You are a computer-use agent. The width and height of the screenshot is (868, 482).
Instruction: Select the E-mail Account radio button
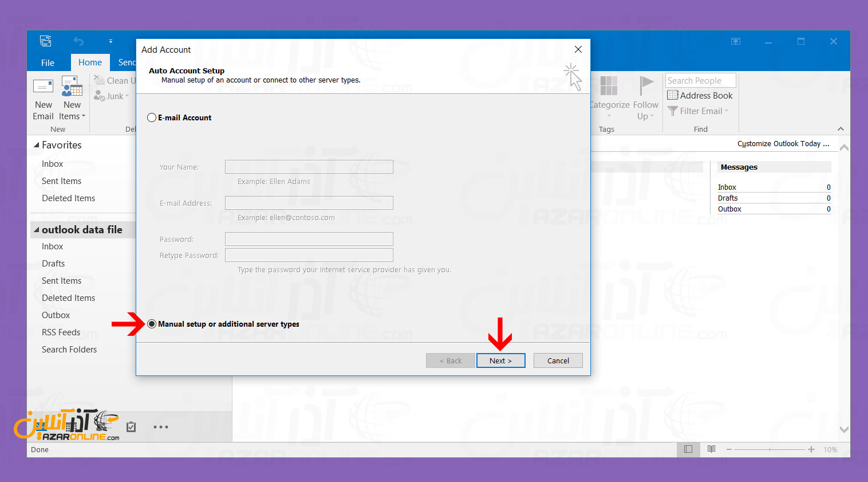coord(152,117)
